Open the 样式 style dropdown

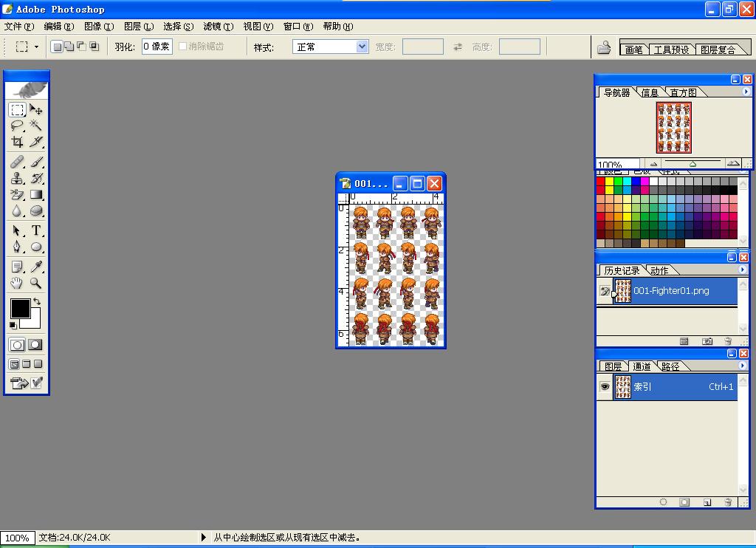tap(331, 47)
